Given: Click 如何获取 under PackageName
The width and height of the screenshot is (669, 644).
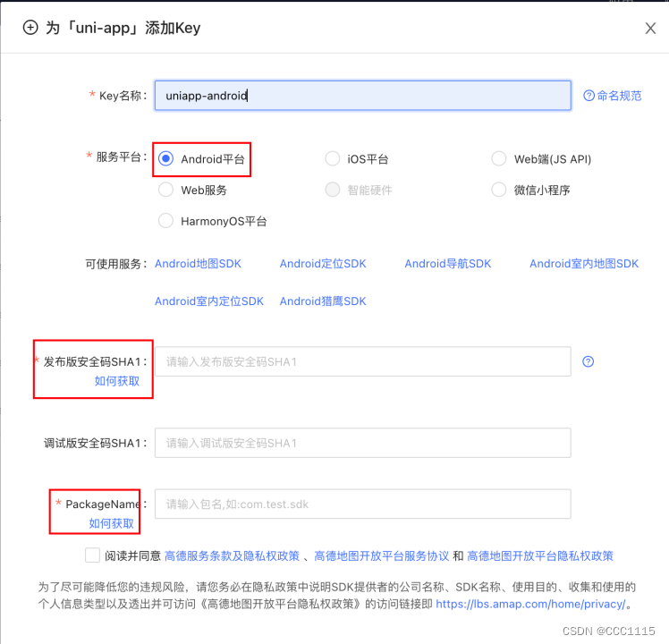Looking at the screenshot, I should click(112, 523).
